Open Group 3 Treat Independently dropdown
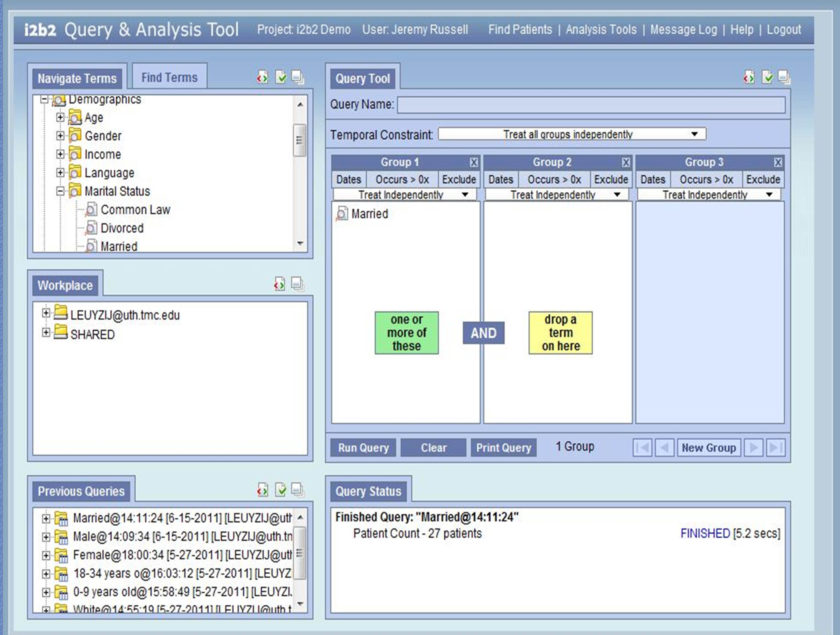The height and width of the screenshot is (635, 840). [709, 194]
